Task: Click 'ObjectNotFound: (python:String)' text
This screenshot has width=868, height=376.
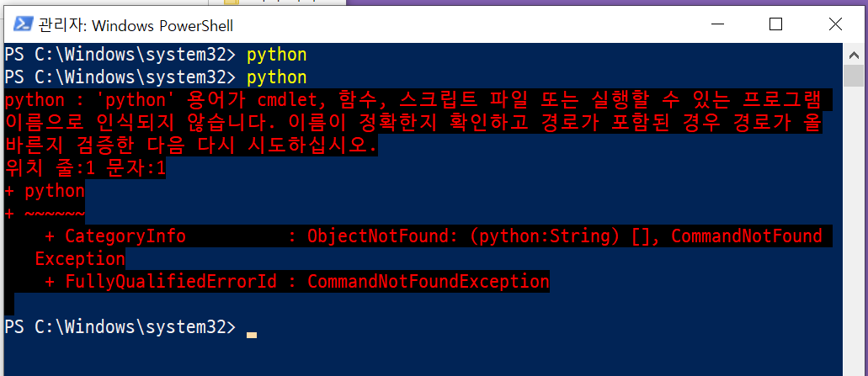Action: [x=463, y=236]
